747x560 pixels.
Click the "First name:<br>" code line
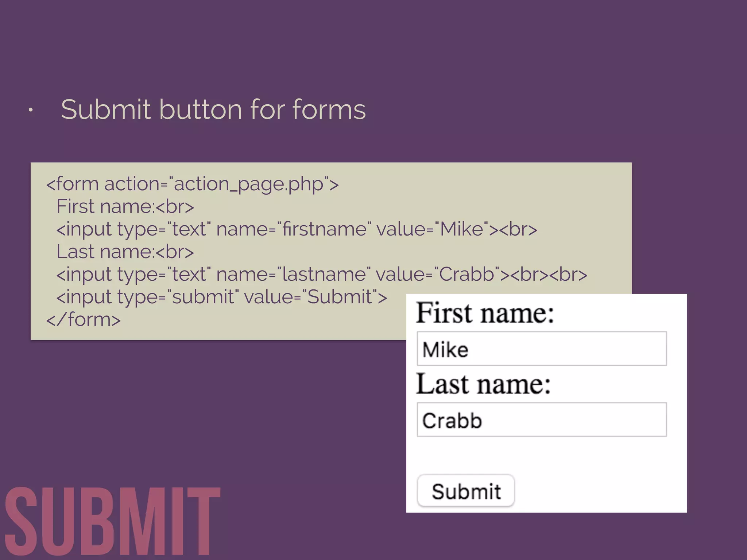[x=125, y=206]
